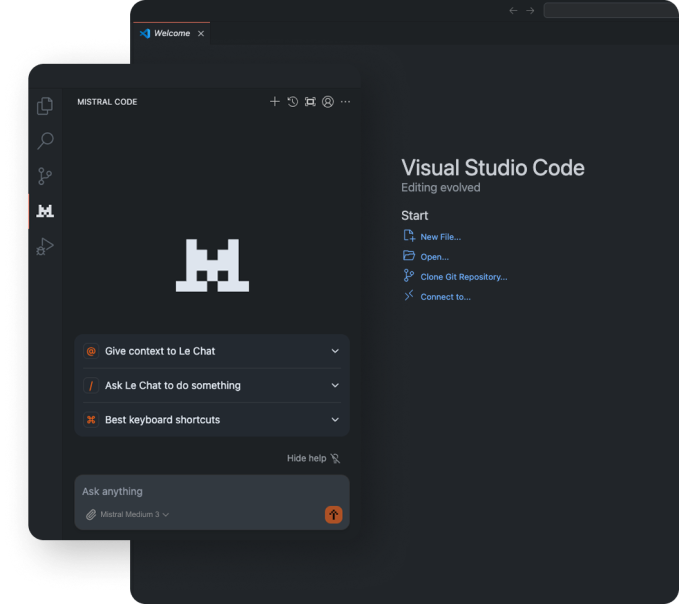
Task: Start a new chat with the plus icon
Action: (275, 102)
